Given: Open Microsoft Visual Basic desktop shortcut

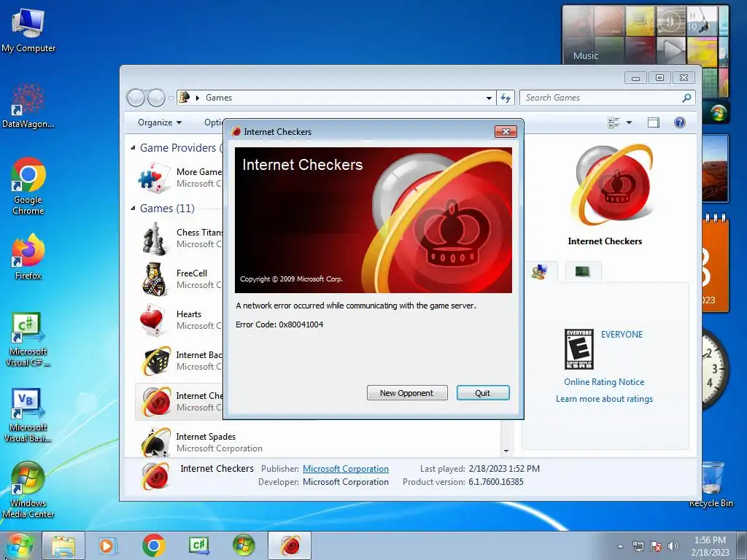Looking at the screenshot, I should [28, 415].
